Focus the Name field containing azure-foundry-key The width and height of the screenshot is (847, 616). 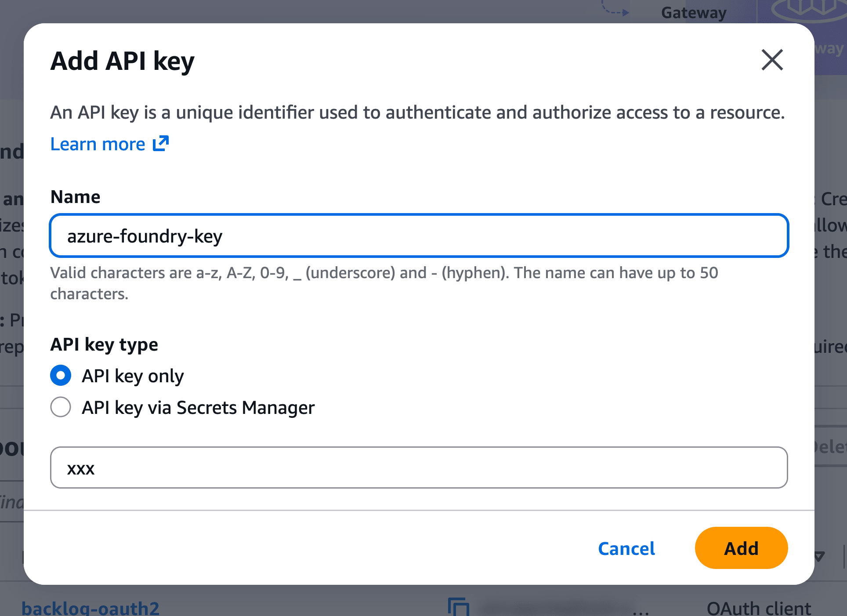pos(419,236)
